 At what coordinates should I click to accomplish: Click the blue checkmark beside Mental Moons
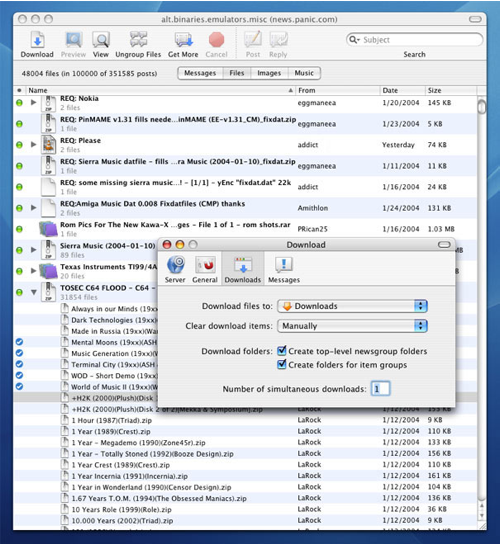(19, 342)
